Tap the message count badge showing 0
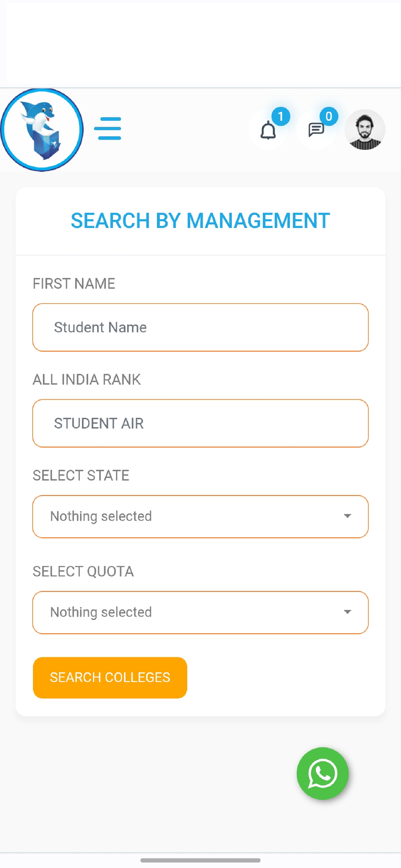Image resolution: width=401 pixels, height=868 pixels. 329,117
